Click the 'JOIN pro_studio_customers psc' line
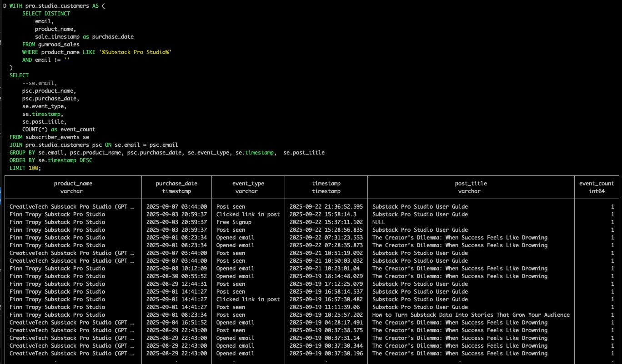Screen dimensions: 622x364 [94, 145]
